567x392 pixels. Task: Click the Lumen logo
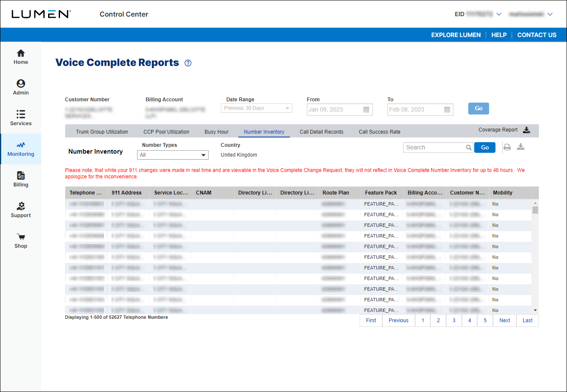tap(41, 14)
